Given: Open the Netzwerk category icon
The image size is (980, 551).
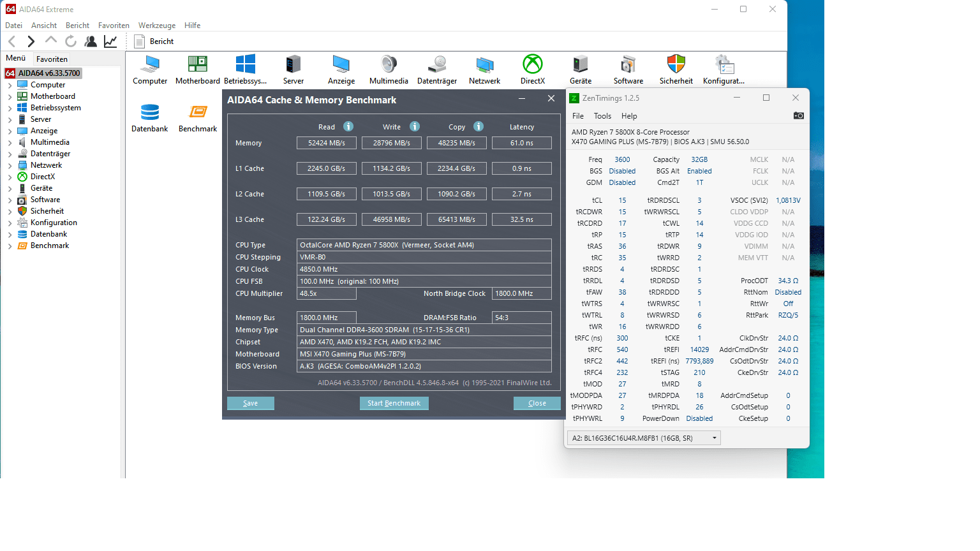Looking at the screenshot, I should coord(485,70).
